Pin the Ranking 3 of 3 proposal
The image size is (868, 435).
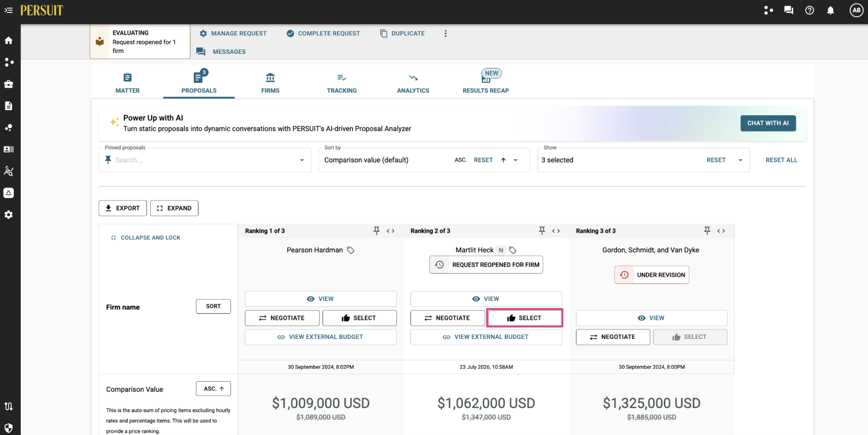click(x=707, y=231)
